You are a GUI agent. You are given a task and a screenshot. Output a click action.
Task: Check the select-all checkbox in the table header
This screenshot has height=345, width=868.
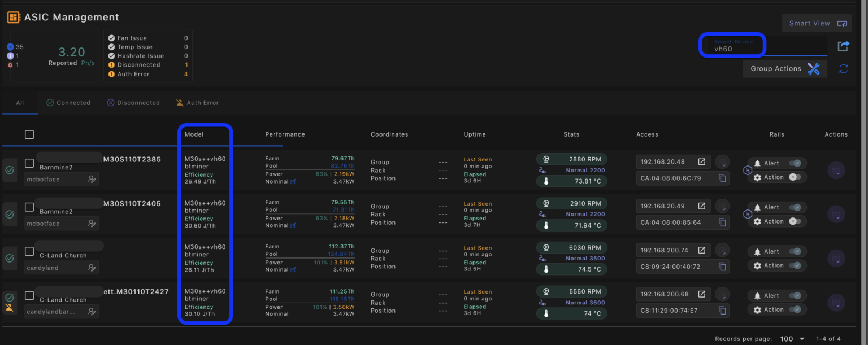click(29, 134)
